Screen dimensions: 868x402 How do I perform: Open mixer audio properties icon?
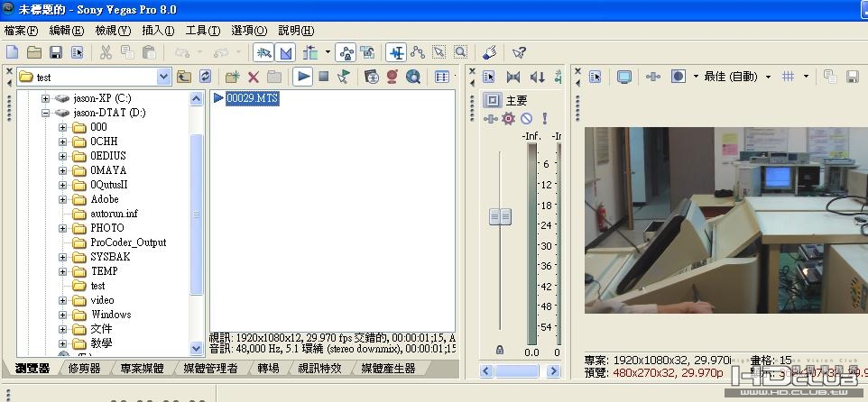click(488, 77)
